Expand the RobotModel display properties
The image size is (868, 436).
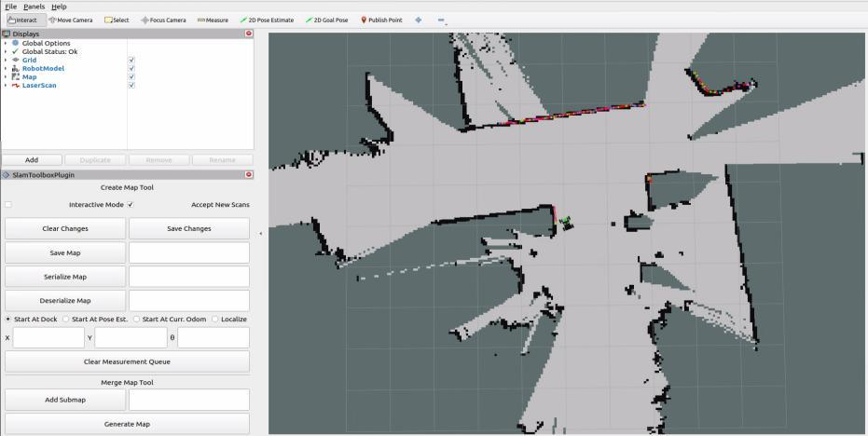[6, 69]
